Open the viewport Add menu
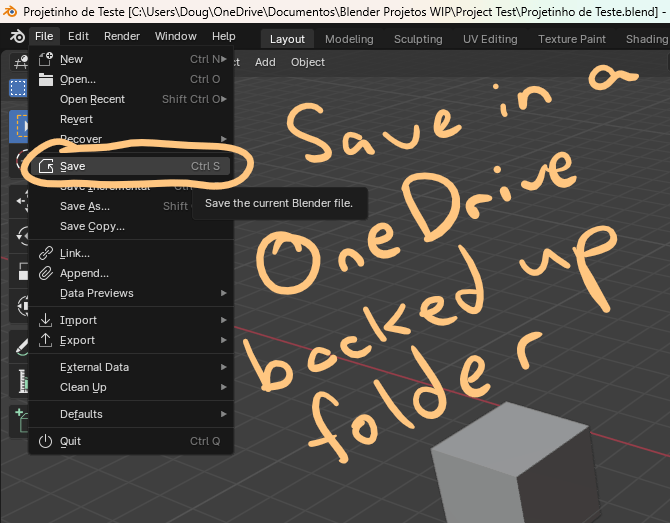 265,62
